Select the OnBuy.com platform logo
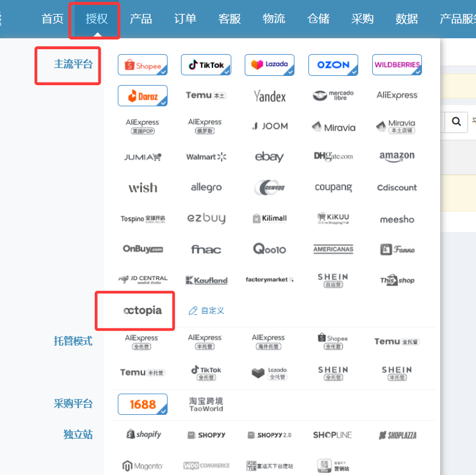Image resolution: width=476 pixels, height=475 pixels. (x=143, y=249)
